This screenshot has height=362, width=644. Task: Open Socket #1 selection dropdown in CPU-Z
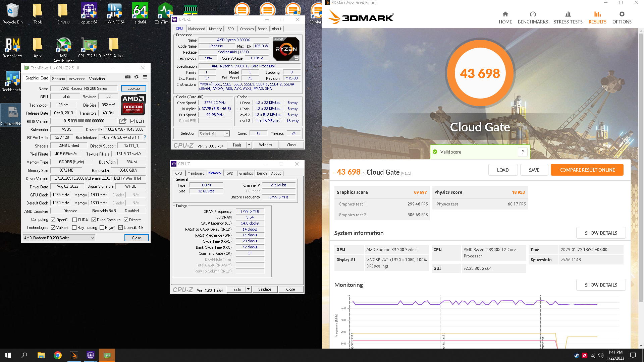click(214, 133)
